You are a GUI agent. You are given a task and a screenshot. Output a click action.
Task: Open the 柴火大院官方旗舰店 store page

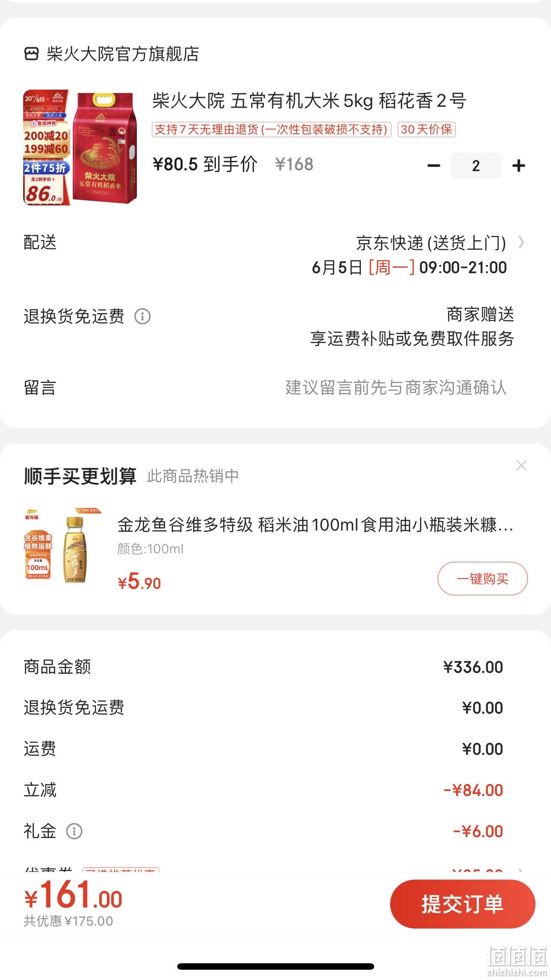pos(123,54)
